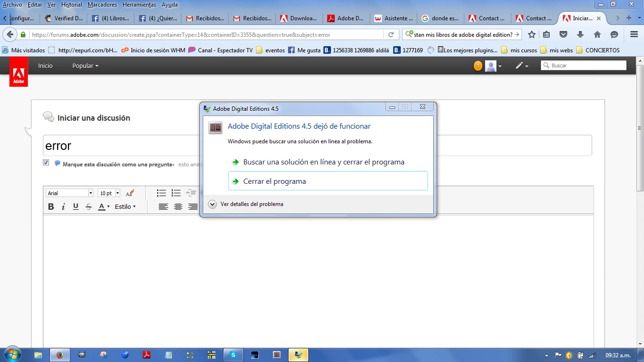This screenshot has width=644, height=362.
Task: Click the discussion title field containing error
Action: coord(317,146)
